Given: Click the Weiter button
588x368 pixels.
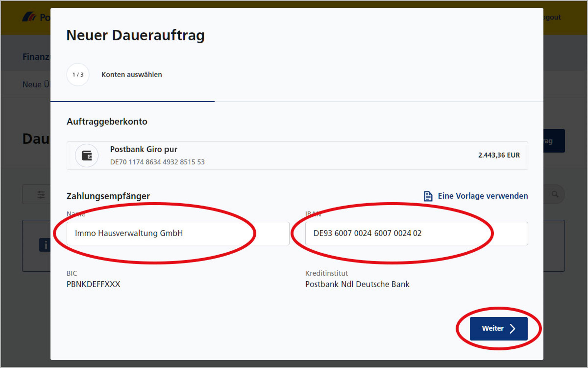Looking at the screenshot, I should (x=499, y=328).
